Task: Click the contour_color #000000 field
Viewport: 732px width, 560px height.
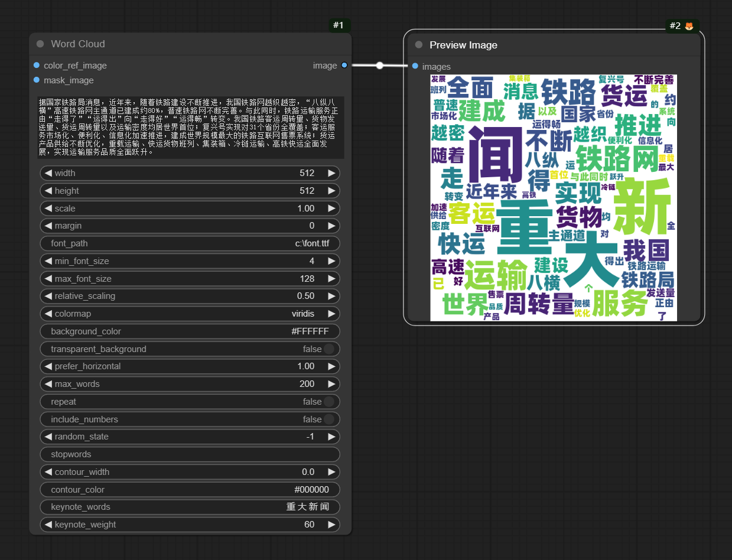Action: (x=190, y=490)
